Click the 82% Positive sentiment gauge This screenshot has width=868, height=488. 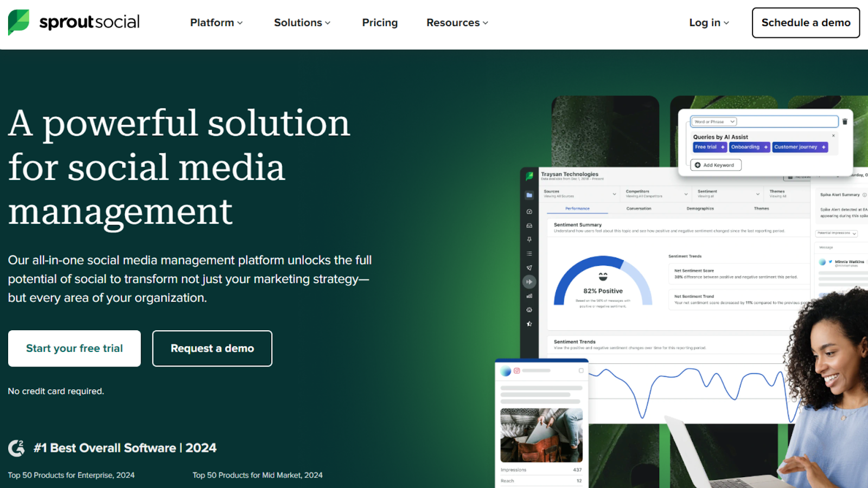point(603,281)
